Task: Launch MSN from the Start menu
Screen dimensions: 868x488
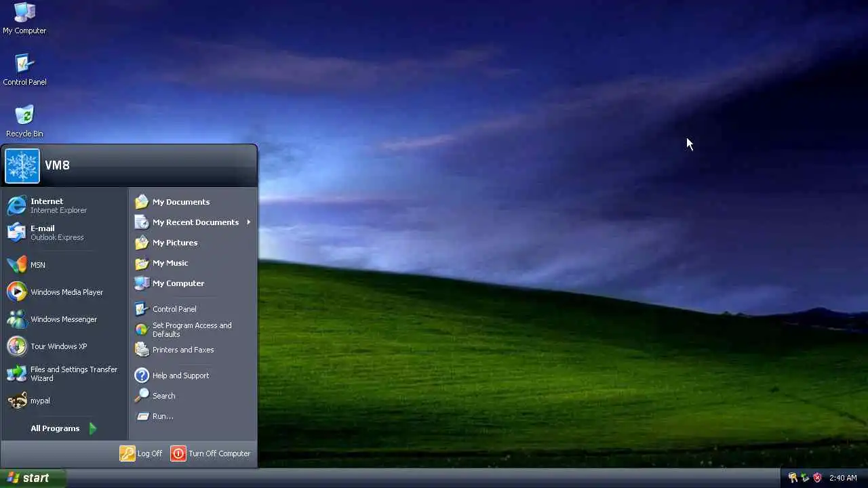Action: 64,265
